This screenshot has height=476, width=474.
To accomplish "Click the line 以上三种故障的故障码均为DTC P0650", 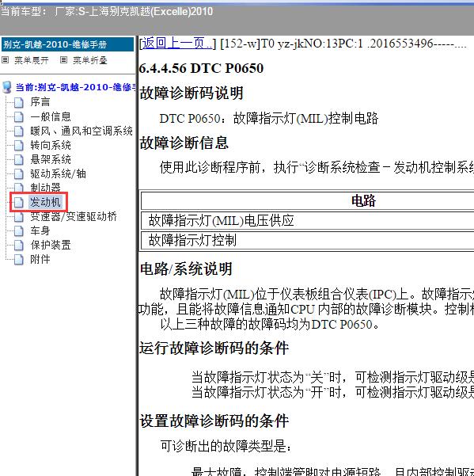I will point(270,325).
